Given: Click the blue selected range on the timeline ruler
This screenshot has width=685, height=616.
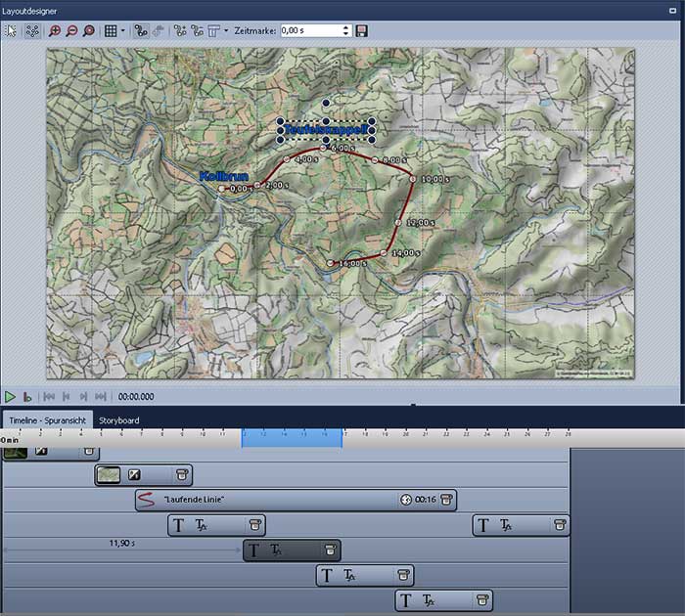Looking at the screenshot, I should coord(292,438).
